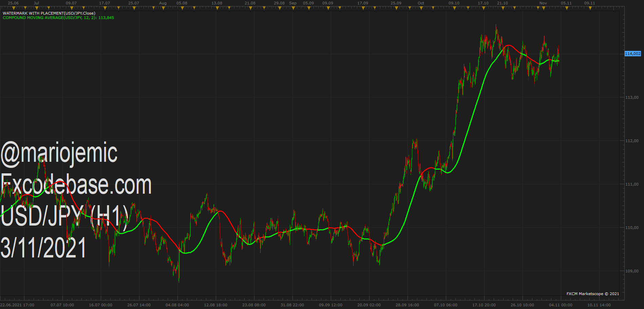Image resolution: width=644 pixels, height=309 pixels.
Task: Click the triangle marker under the Nov label
Action: (544, 8)
